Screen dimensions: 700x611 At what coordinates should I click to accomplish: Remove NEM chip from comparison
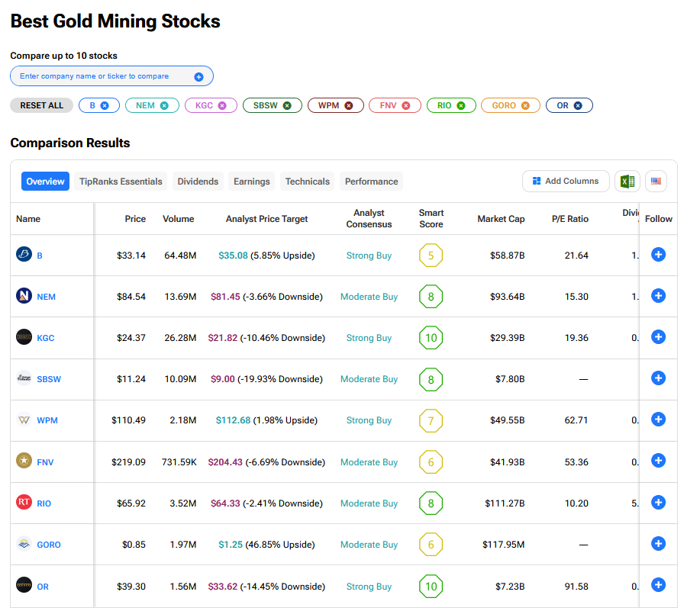164,106
